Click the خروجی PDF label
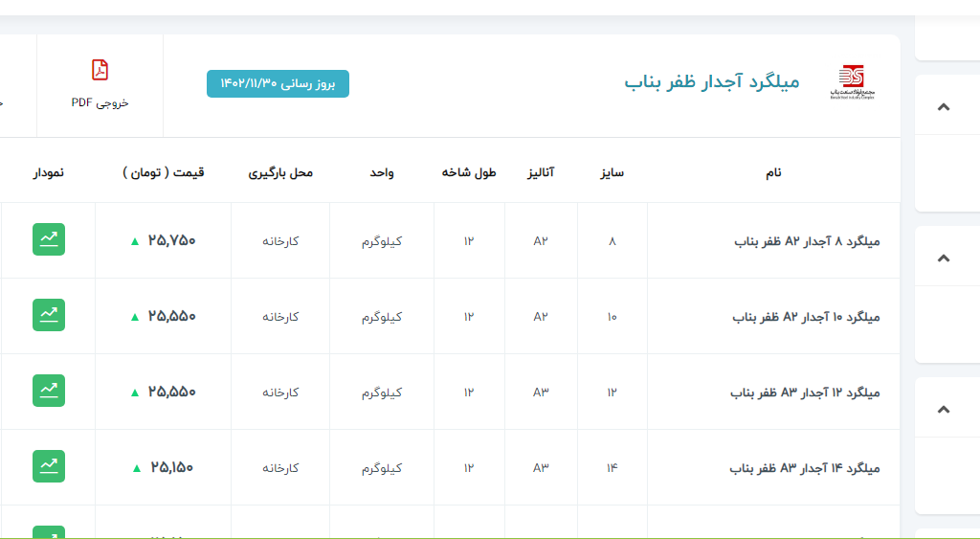 [100, 102]
